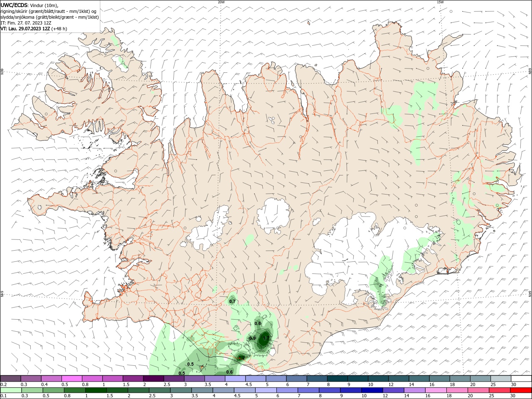The width and height of the screenshot is (532, 399).
Task: Select the light pink 16 swatch in lower legend
Action: [436, 390]
